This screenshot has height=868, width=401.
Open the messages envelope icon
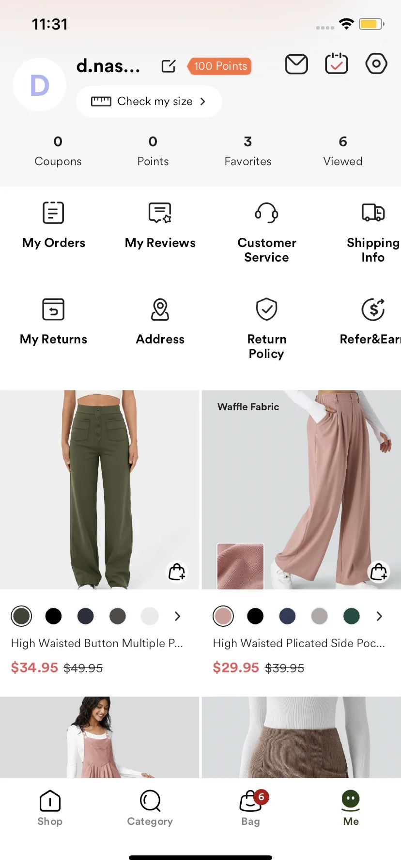point(296,64)
